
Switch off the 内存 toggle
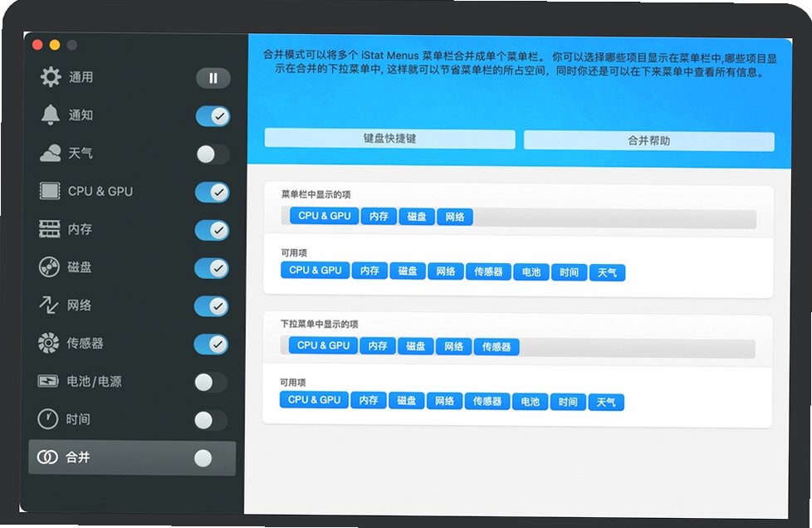pos(212,230)
